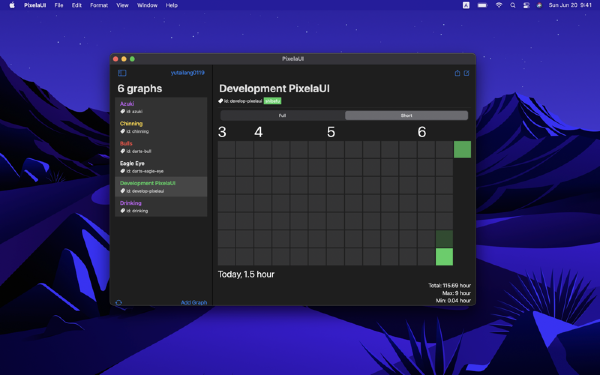Click the Siri icon in the menu bar
The image size is (600, 375).
539,5
